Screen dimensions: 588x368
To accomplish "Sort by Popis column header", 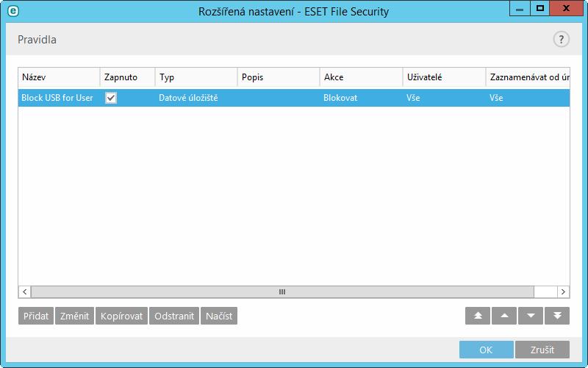I will [279, 77].
